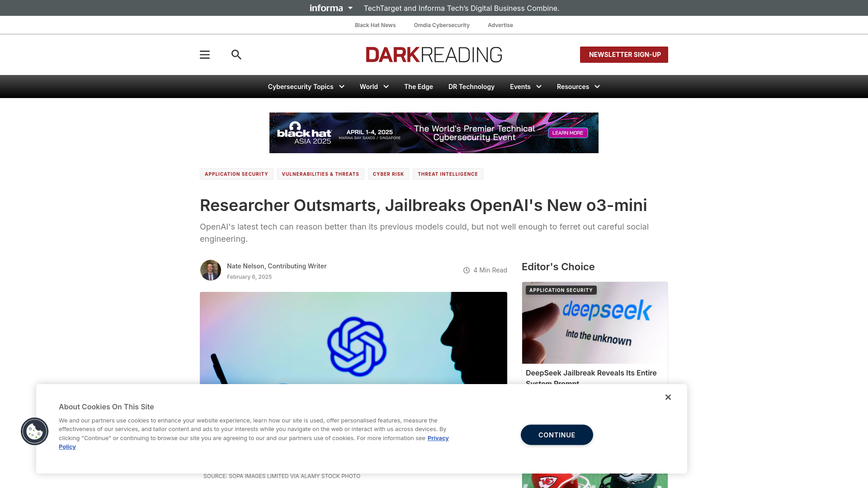The height and width of the screenshot is (488, 868).
Task: Click the APPLICATION SECURITY topic tag
Action: (236, 174)
